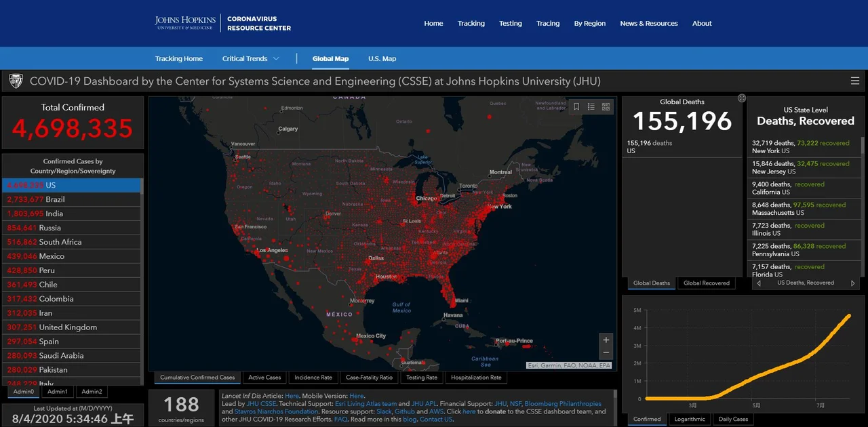Select South Africa in the country list
Image resolution: width=868 pixels, height=427 pixels.
[72, 242]
